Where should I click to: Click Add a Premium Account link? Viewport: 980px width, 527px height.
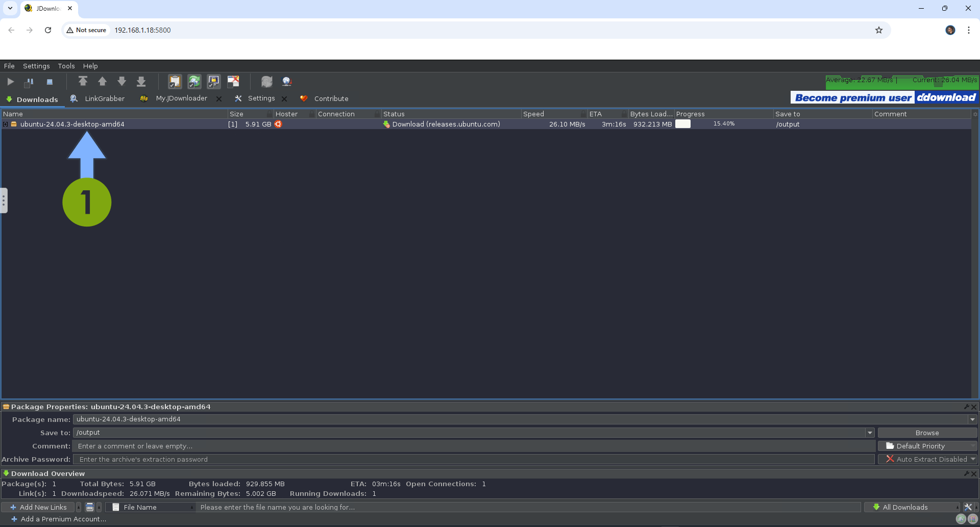(x=59, y=519)
